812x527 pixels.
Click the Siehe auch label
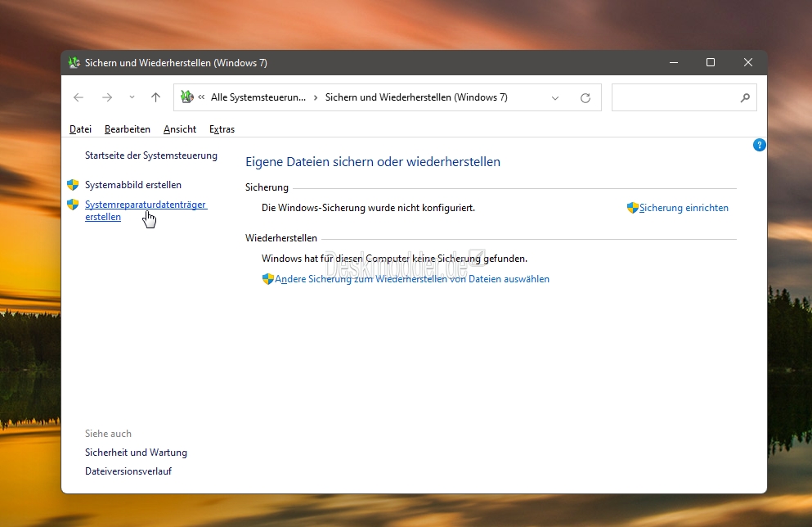click(108, 434)
